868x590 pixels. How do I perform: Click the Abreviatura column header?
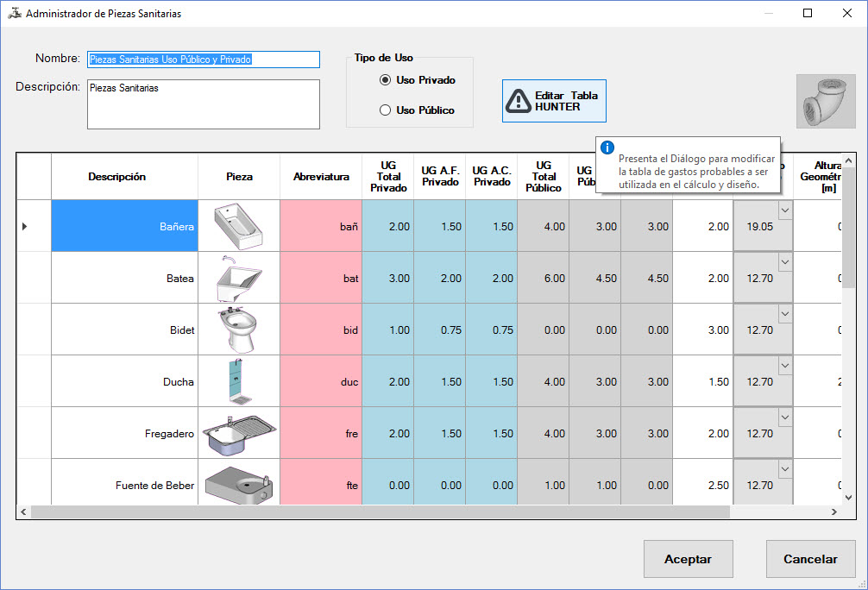tap(321, 177)
